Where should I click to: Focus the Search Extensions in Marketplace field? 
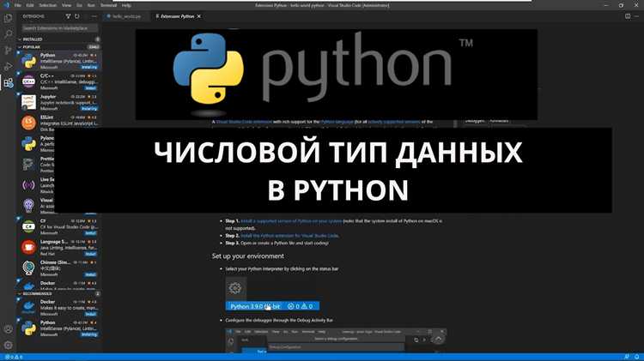[x=60, y=28]
